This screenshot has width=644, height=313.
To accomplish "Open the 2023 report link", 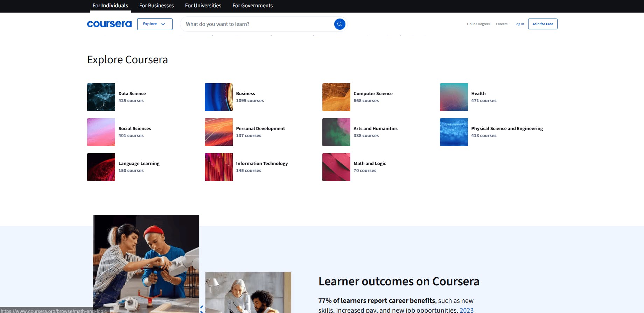I will coord(467,310).
